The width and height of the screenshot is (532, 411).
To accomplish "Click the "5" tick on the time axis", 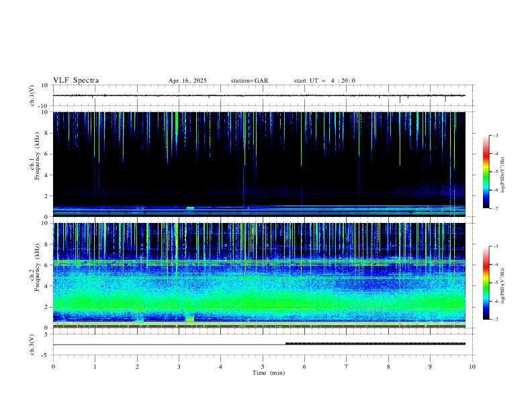I will pos(263,367).
